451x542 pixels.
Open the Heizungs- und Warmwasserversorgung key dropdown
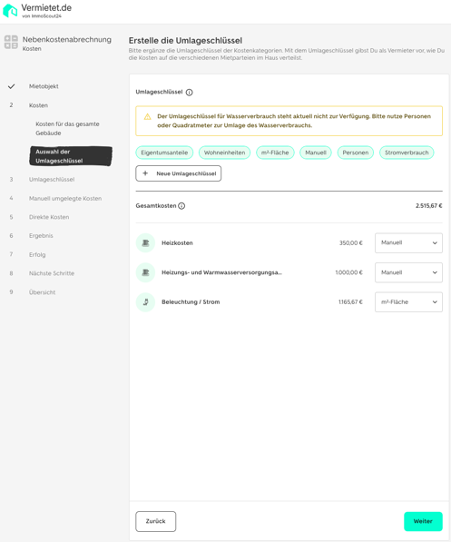click(408, 273)
